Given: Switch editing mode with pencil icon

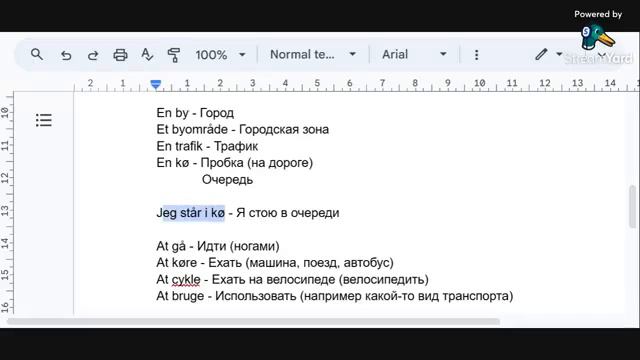Looking at the screenshot, I should [541, 54].
